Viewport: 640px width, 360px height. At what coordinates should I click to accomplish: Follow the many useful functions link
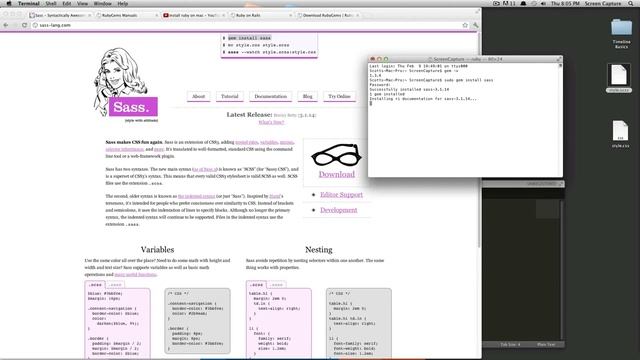coord(135,275)
